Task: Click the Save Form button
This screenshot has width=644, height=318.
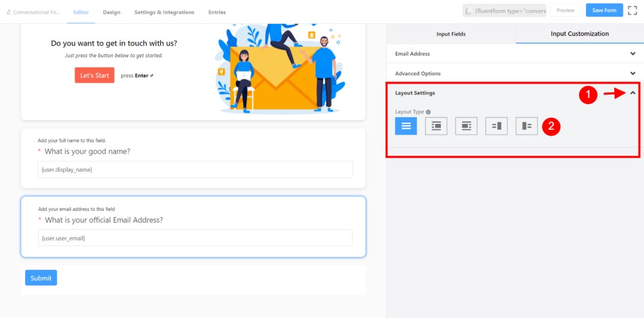Action: coord(604,10)
